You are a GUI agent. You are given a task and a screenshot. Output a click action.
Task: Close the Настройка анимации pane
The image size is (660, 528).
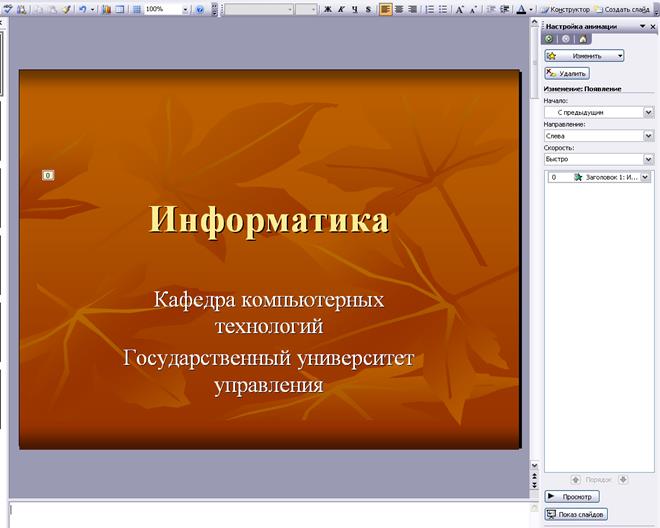(653, 26)
